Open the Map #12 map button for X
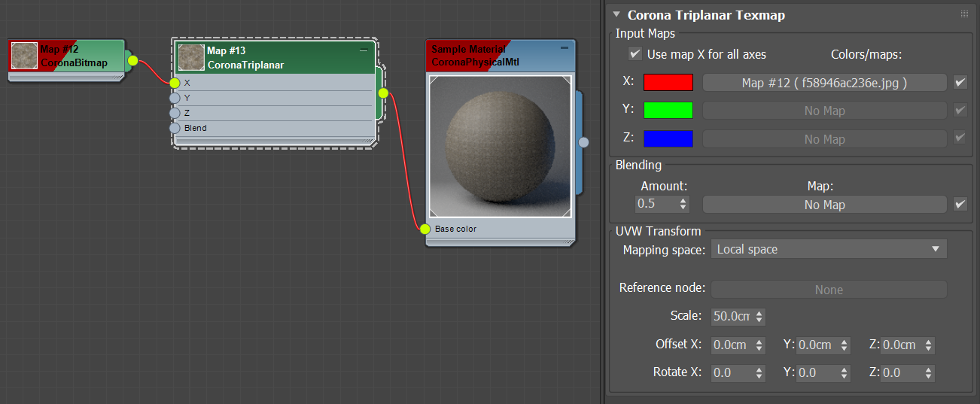 824,83
